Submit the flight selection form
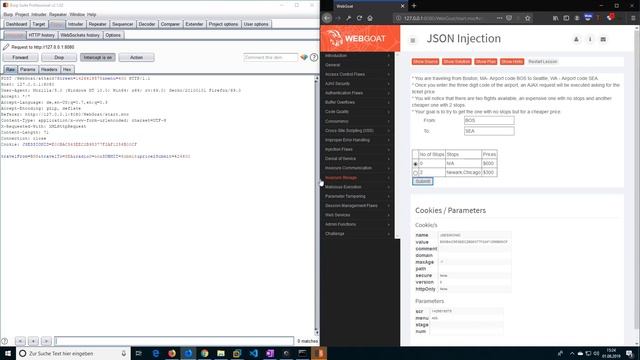Screen dimensions: 640x360 pos(422,181)
